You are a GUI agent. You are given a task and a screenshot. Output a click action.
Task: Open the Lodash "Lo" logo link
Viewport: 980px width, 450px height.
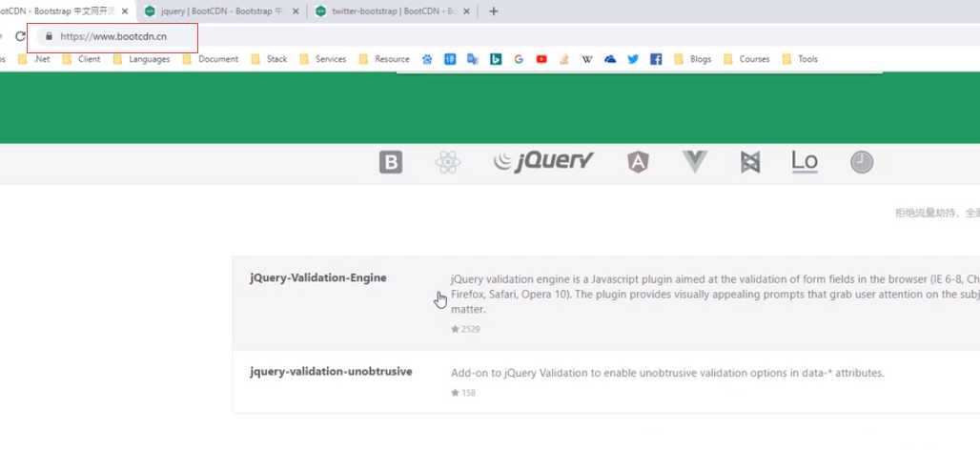coord(805,162)
